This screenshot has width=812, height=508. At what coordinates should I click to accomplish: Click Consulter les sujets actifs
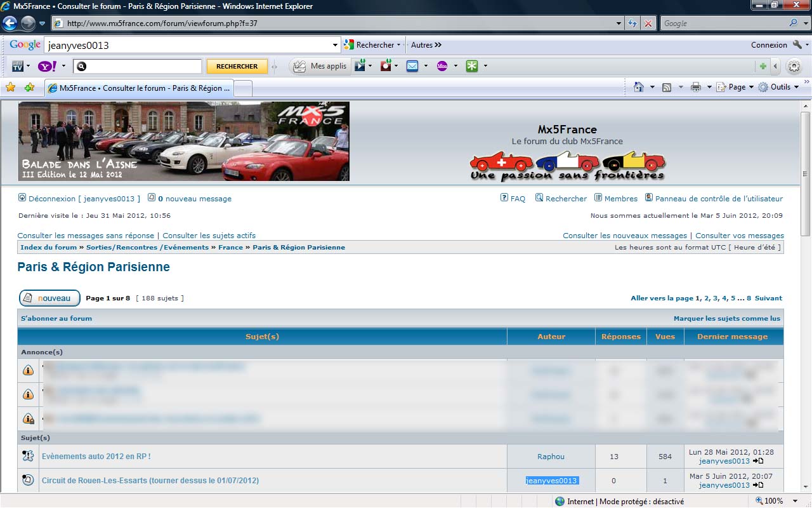pyautogui.click(x=209, y=236)
